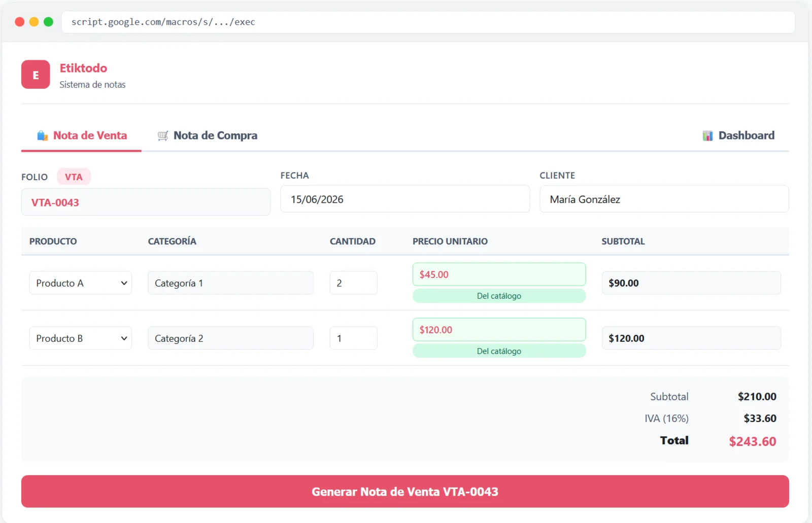Screen dimensions: 812x523
Task: Click Generar Nota de Venta VTA-0043 button
Action: (405, 492)
